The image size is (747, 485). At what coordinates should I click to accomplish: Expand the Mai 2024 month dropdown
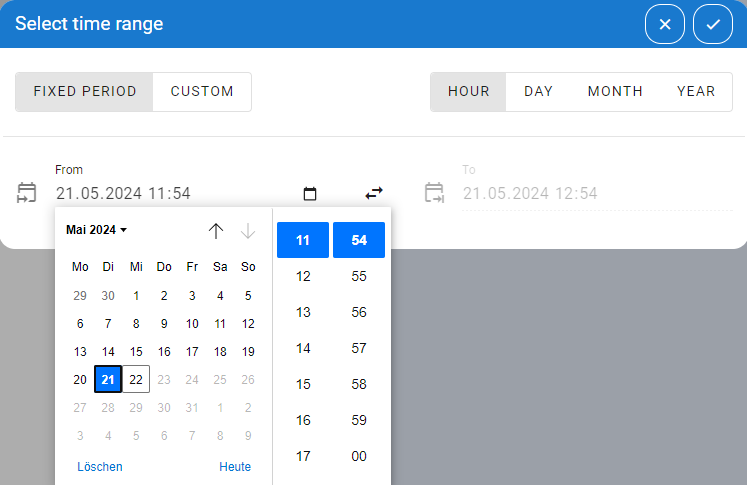97,230
